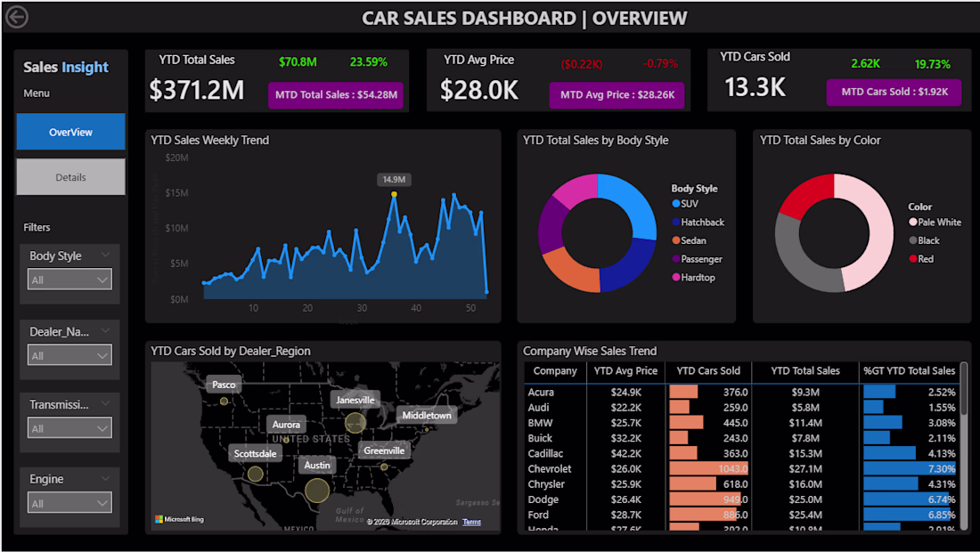Select Hardtop legend swatch

[x=675, y=277]
